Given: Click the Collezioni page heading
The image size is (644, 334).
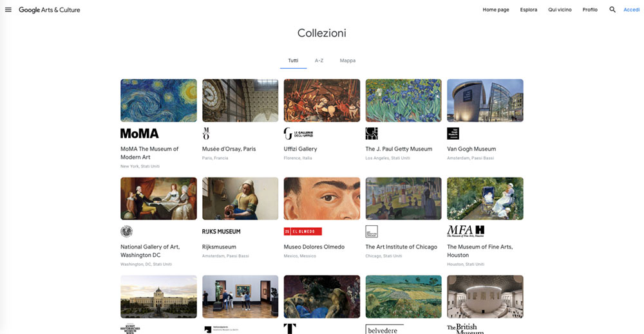Looking at the screenshot, I should pos(322,33).
